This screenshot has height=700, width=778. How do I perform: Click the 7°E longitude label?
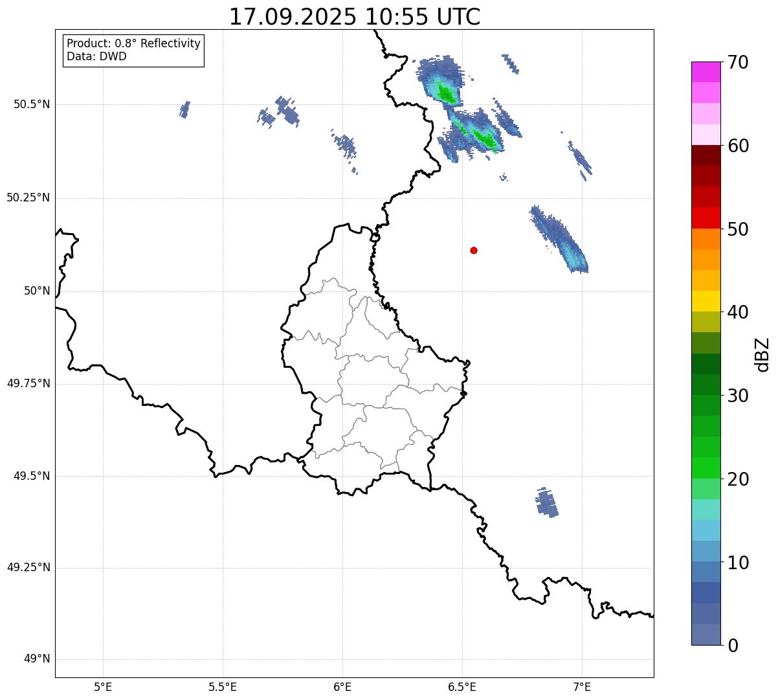[x=582, y=687]
